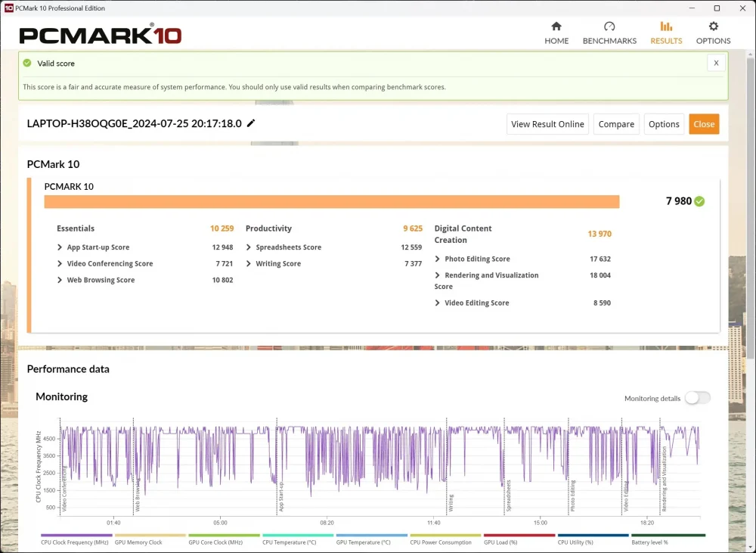This screenshot has width=756, height=553.
Task: Open the Home section via house icon
Action: pos(556,26)
